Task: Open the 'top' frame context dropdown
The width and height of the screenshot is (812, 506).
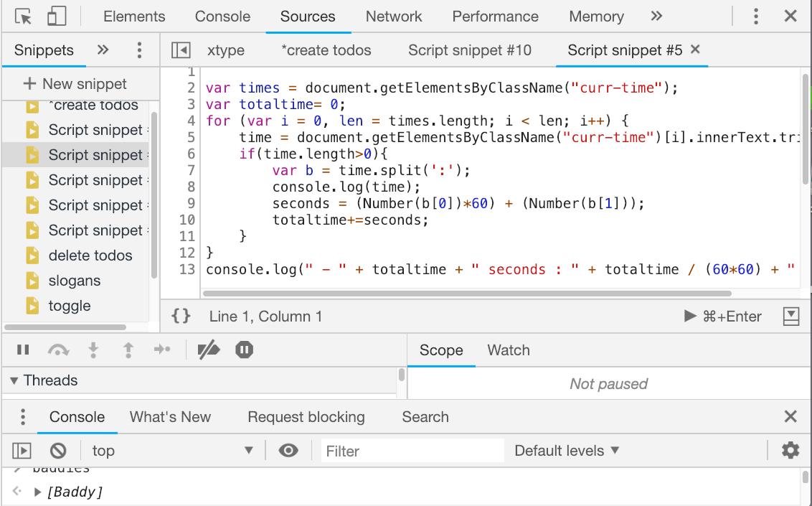Action: (x=172, y=450)
